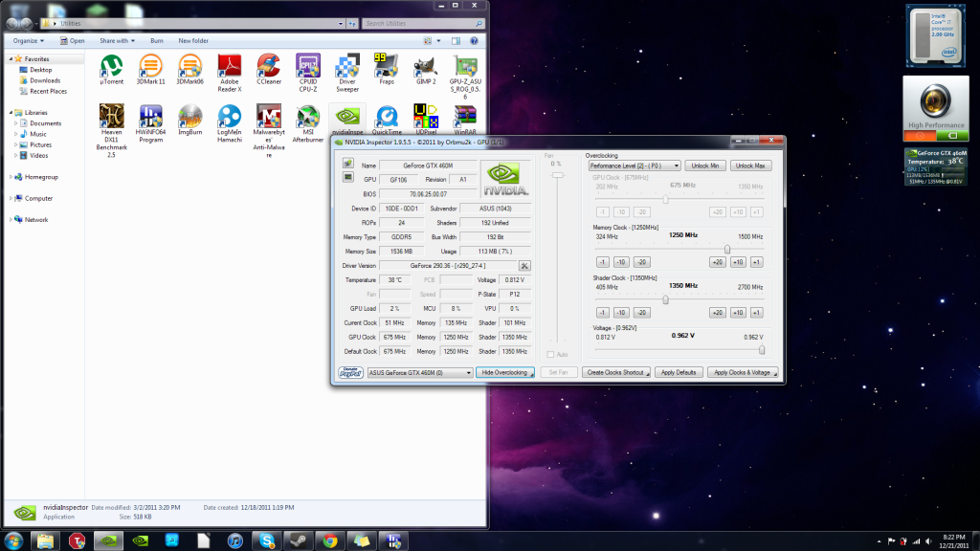Open the uTorrent shortcut in Utilities folder
The height and width of the screenshot is (551, 980).
click(112, 69)
